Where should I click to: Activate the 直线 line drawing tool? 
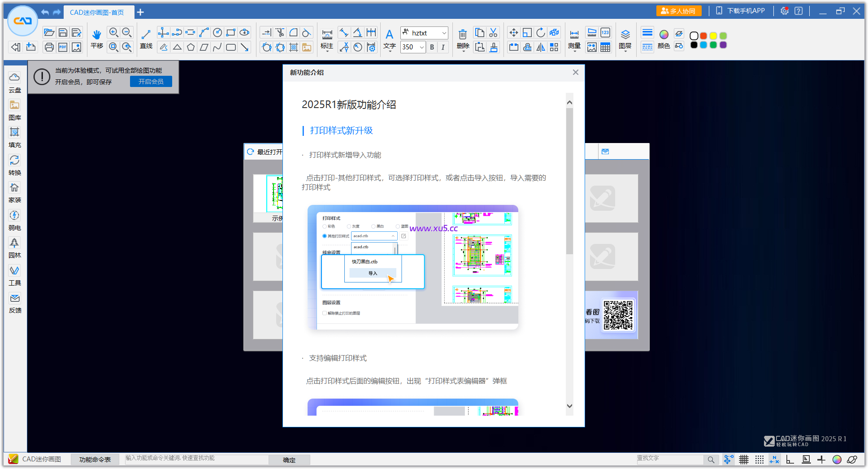coord(146,38)
